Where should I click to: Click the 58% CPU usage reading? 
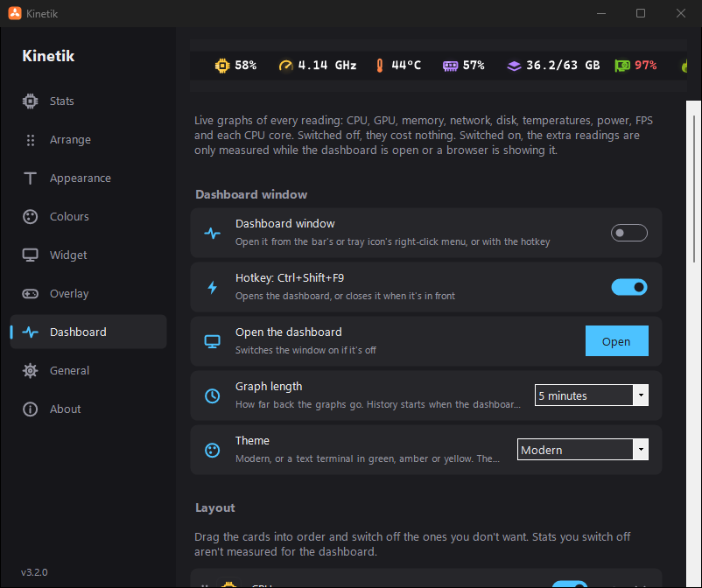[246, 66]
